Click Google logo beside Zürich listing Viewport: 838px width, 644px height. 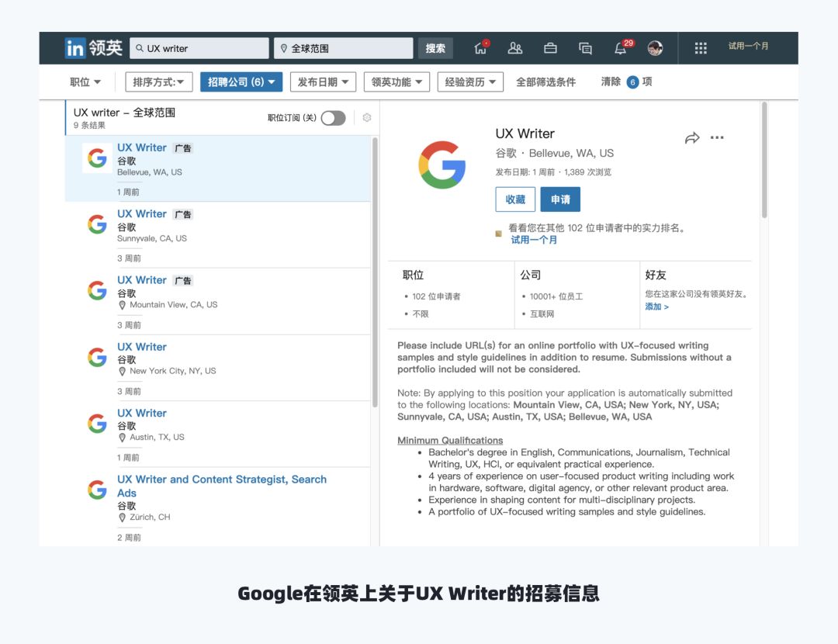point(97,490)
